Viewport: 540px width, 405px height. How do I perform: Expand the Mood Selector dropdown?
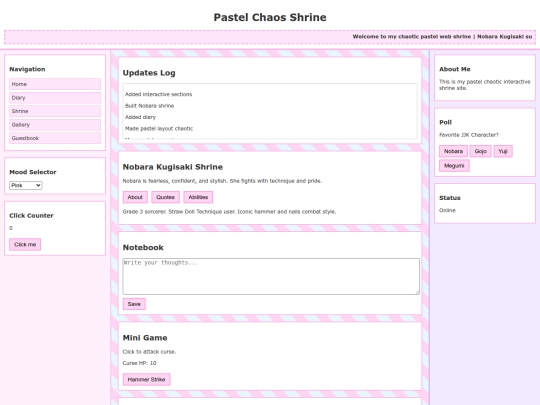tap(25, 185)
